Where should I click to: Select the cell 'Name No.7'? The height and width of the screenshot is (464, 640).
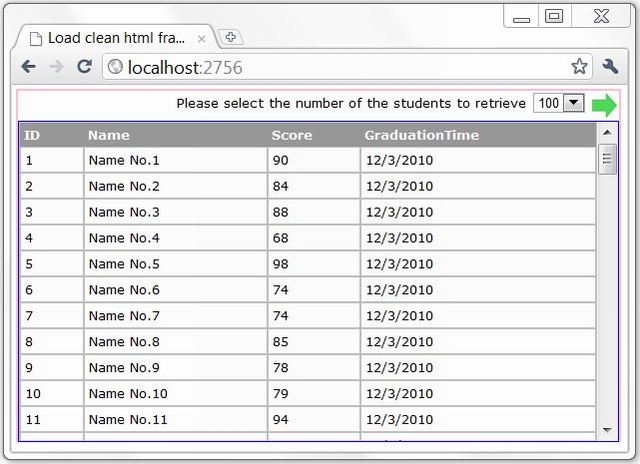tap(176, 316)
